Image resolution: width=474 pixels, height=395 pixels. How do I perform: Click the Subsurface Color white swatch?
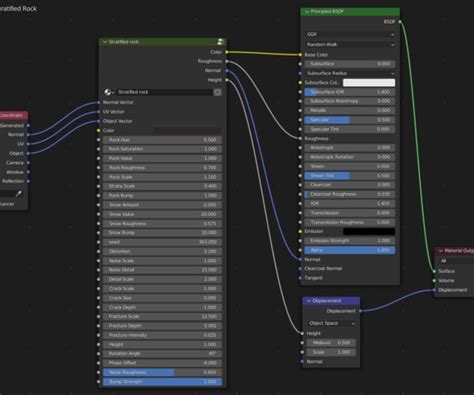click(x=369, y=82)
